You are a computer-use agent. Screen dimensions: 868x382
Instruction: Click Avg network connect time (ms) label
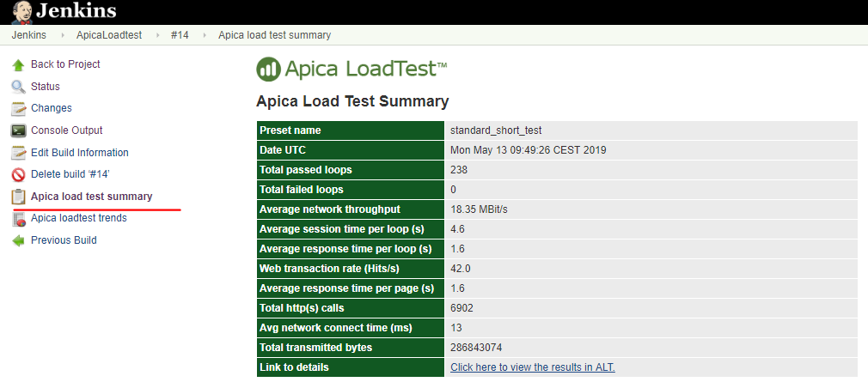point(336,328)
